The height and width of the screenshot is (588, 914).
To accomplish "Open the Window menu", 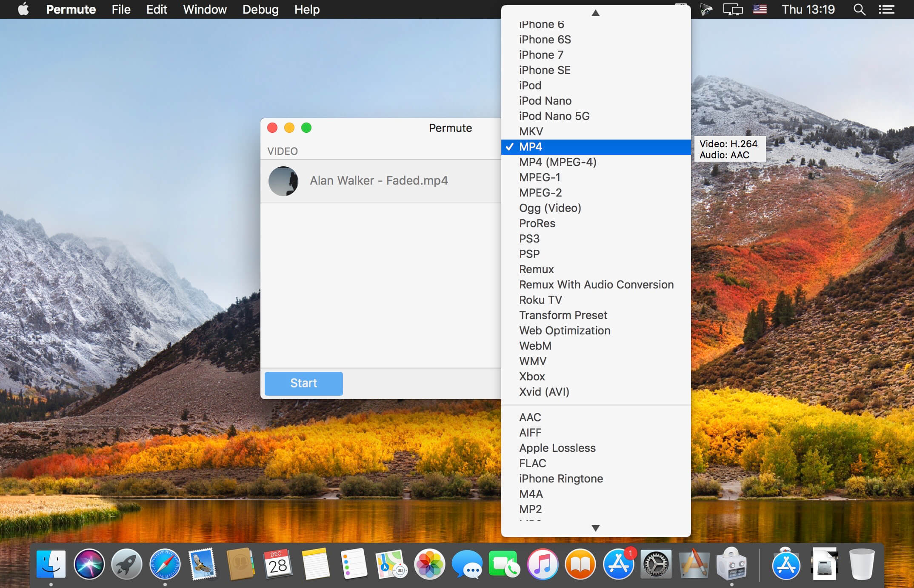I will pyautogui.click(x=205, y=9).
